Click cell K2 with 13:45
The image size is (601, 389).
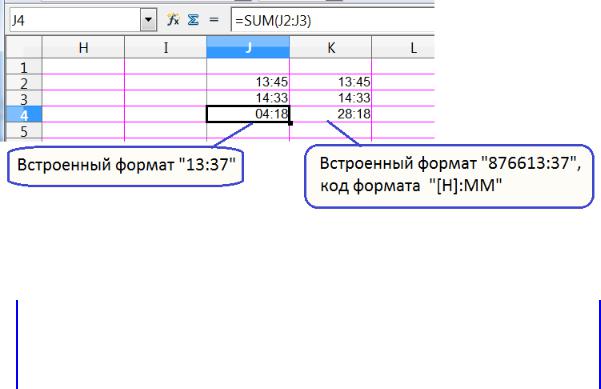coord(330,82)
